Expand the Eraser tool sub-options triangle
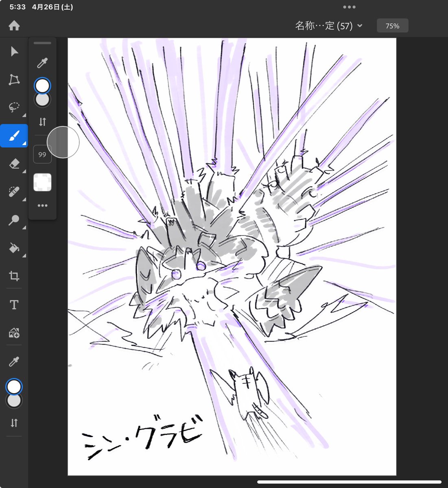Viewport: 448px width, 488px height. point(24,172)
